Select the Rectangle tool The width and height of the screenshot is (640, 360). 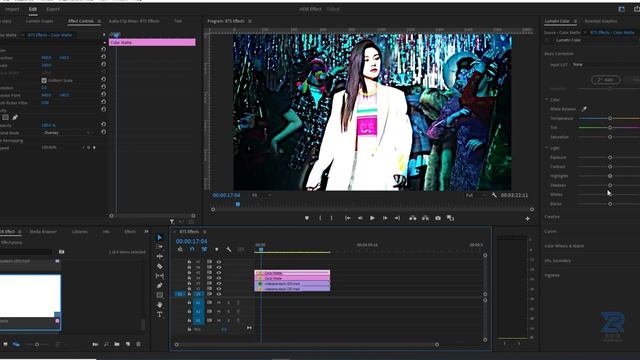[x=160, y=295]
